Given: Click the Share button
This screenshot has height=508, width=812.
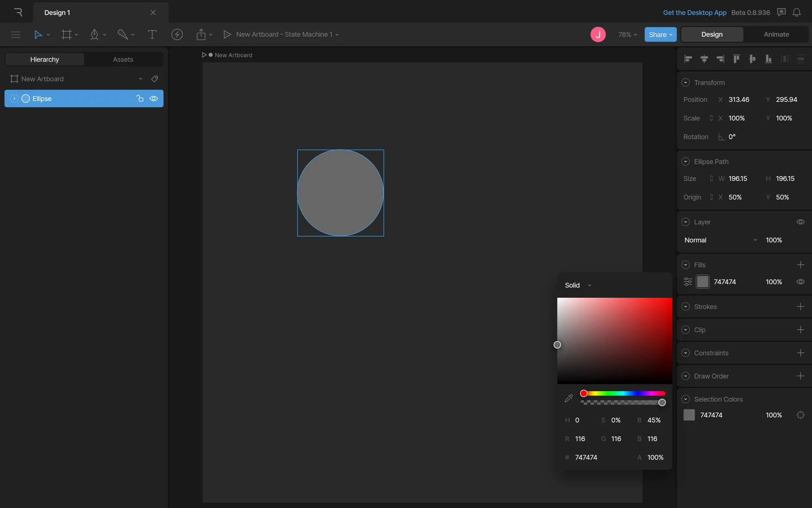Looking at the screenshot, I should [660, 35].
